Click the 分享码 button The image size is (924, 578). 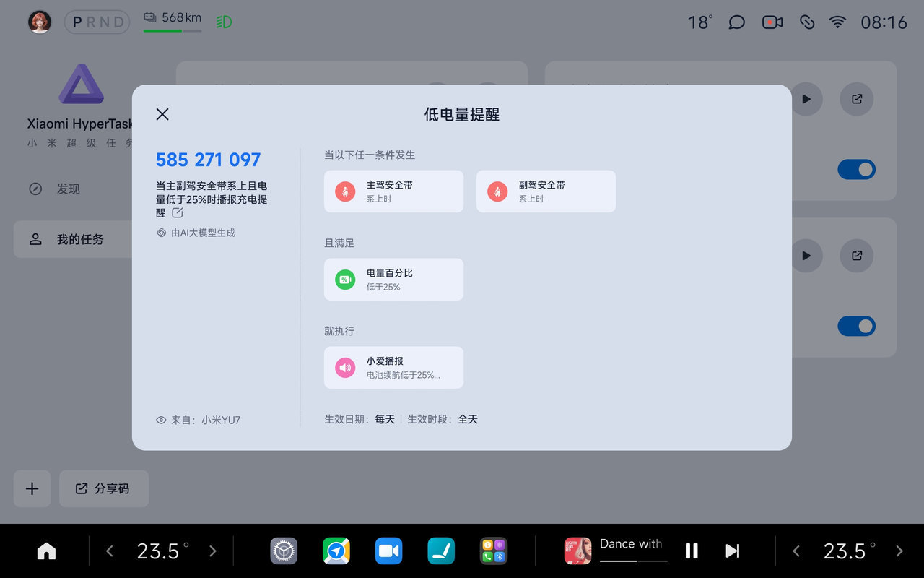tap(104, 488)
